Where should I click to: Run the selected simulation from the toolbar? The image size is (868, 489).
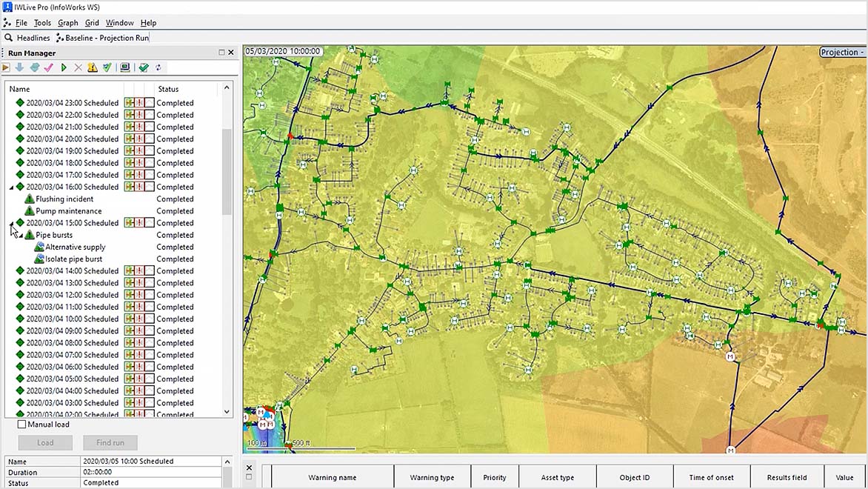[x=64, y=67]
